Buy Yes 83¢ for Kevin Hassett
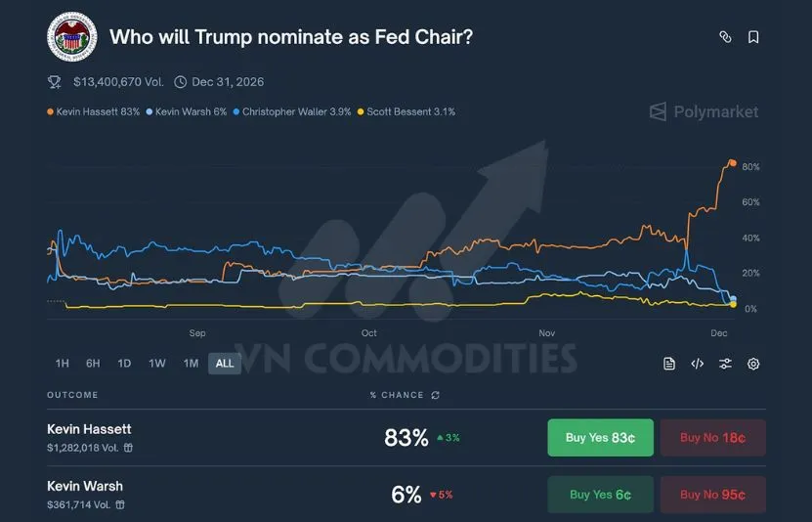Screen dimensions: 812x522 (600, 438)
